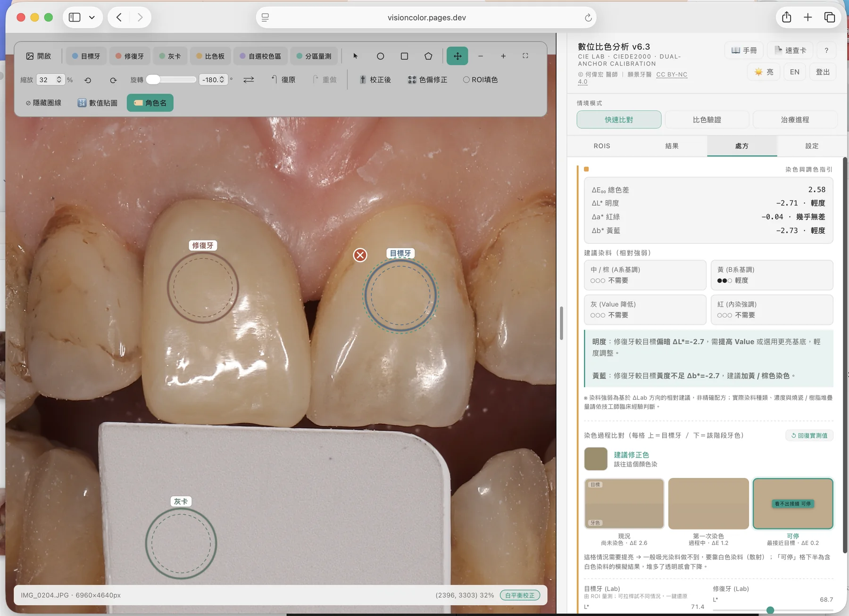Click the 旋轉 rotation slider handle
The width and height of the screenshot is (849, 616).
click(x=153, y=80)
